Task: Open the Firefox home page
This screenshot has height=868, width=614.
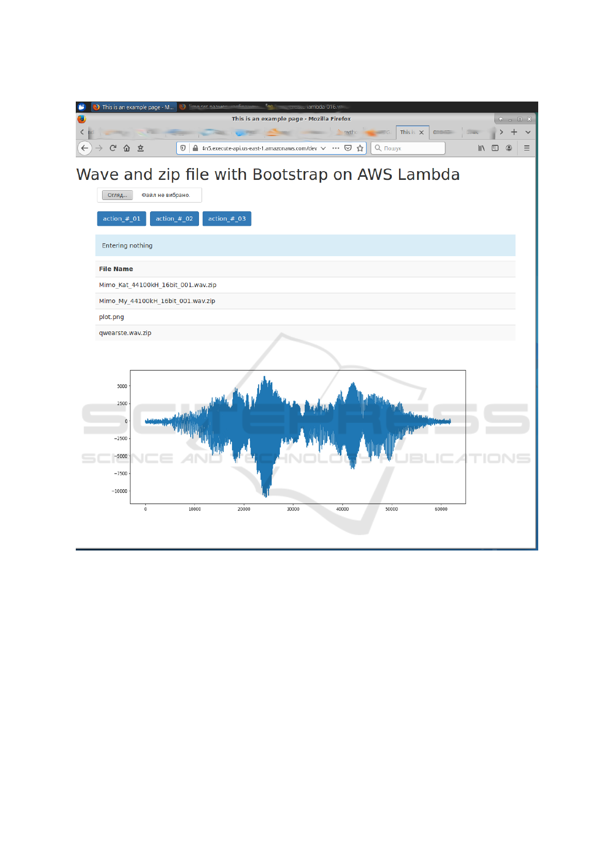Action: tap(127, 148)
